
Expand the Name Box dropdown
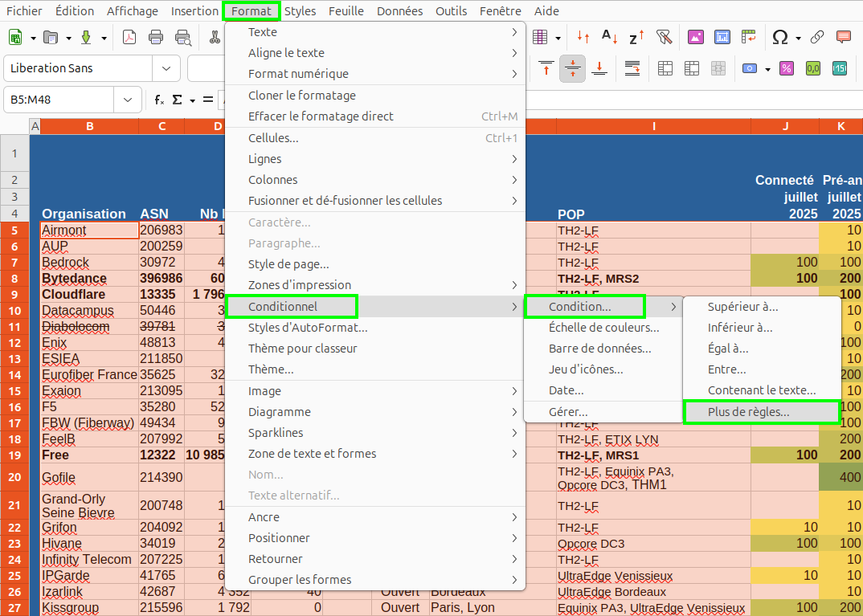(x=128, y=100)
